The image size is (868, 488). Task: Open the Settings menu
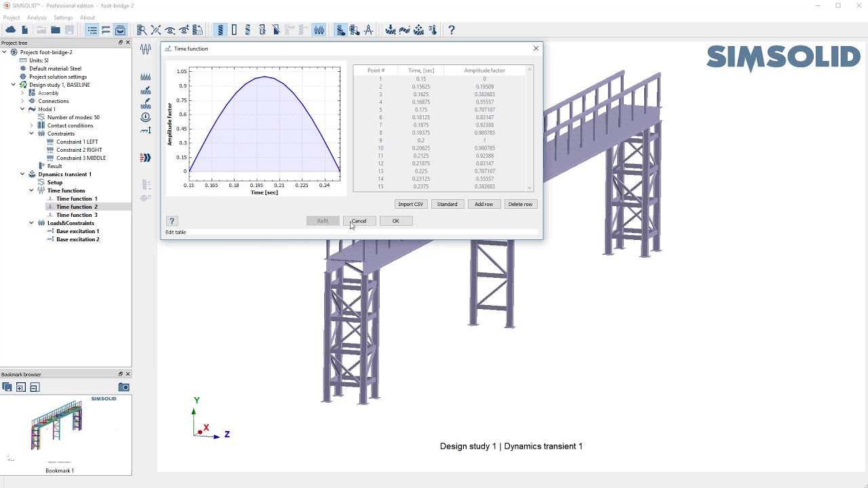pos(63,18)
